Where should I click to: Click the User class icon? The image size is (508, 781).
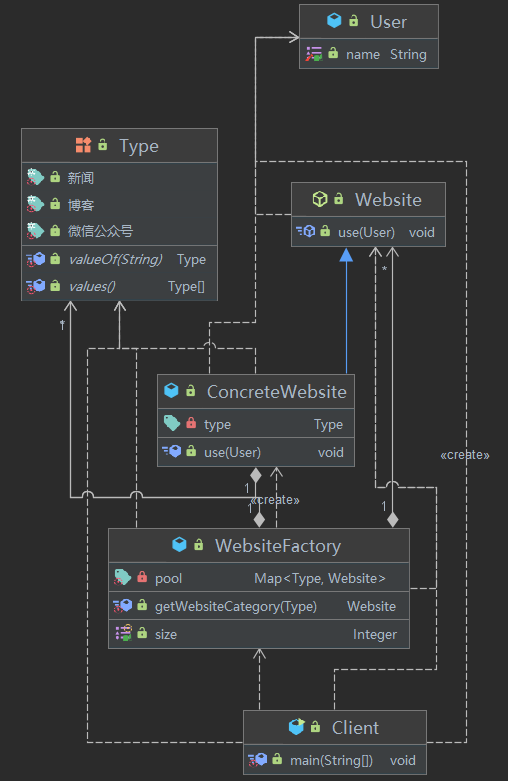[x=334, y=21]
